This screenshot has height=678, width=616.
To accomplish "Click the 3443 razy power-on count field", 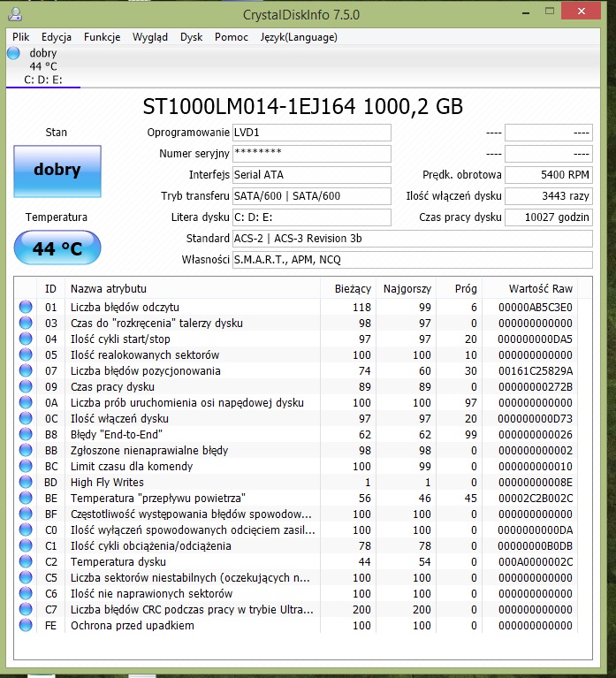I will 549,196.
